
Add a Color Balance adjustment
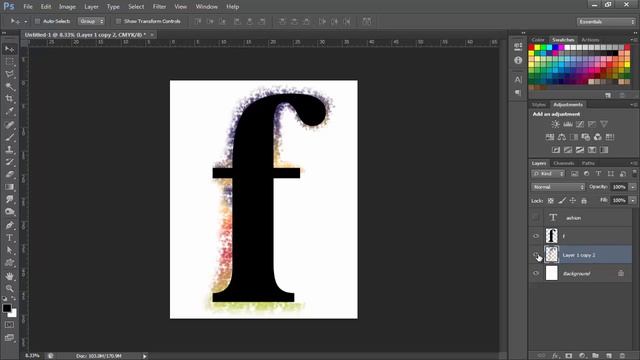(x=562, y=137)
